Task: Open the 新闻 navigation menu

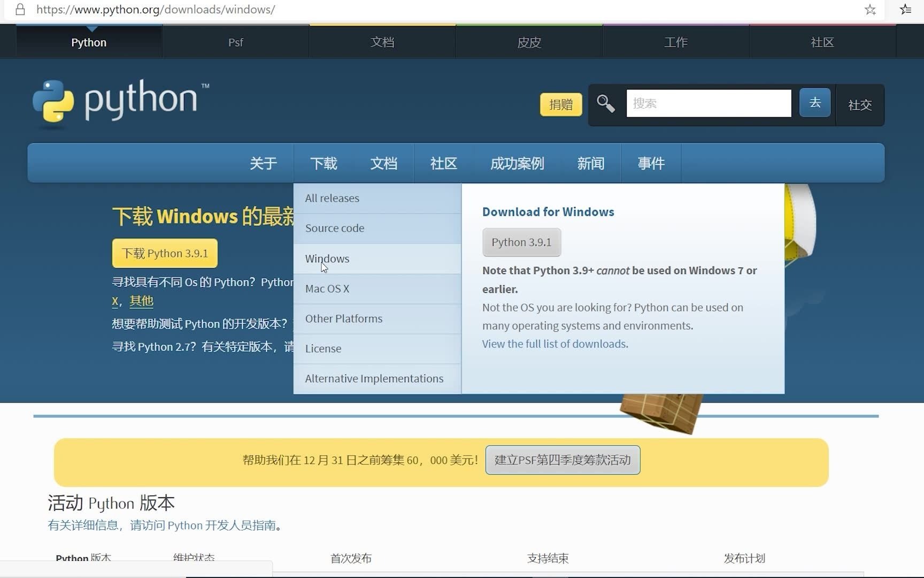Action: pos(590,163)
